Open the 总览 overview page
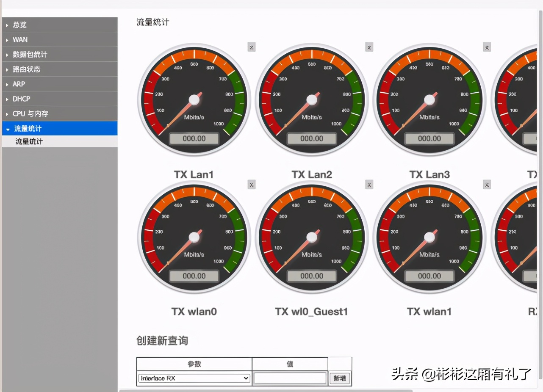The height and width of the screenshot is (392, 543). [60, 25]
